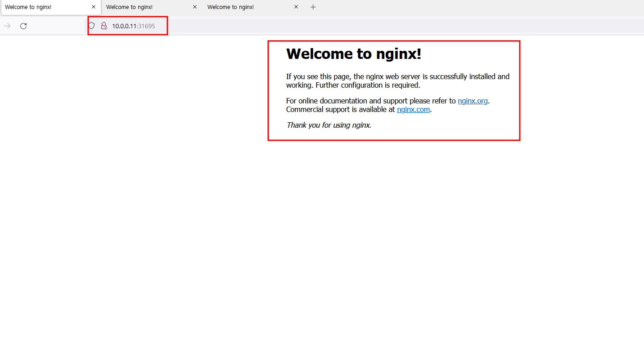Viewport: 644px width, 357px height.
Task: Click the insecure connection padlock icon
Action: tap(104, 26)
